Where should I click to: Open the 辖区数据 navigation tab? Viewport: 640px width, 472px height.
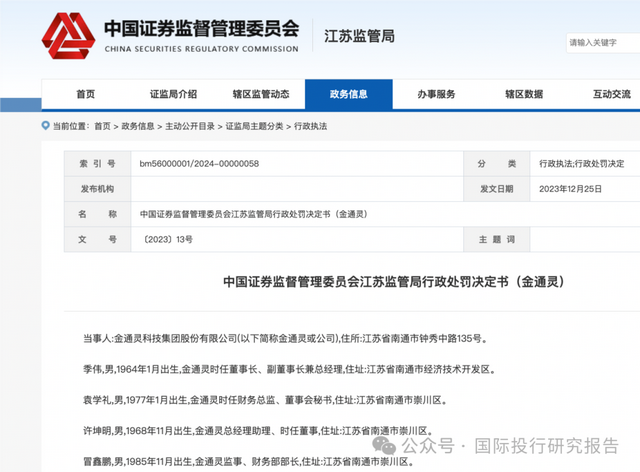pos(524,94)
